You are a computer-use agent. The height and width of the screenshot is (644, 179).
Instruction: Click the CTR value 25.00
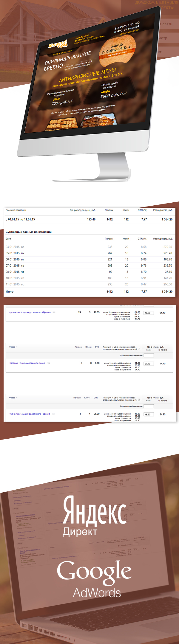97,414
